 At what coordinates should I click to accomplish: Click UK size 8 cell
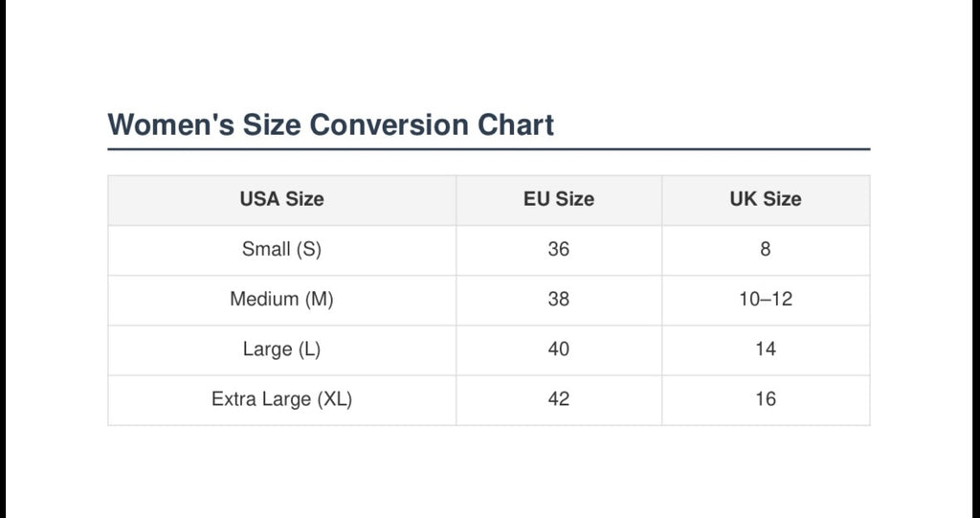click(766, 250)
